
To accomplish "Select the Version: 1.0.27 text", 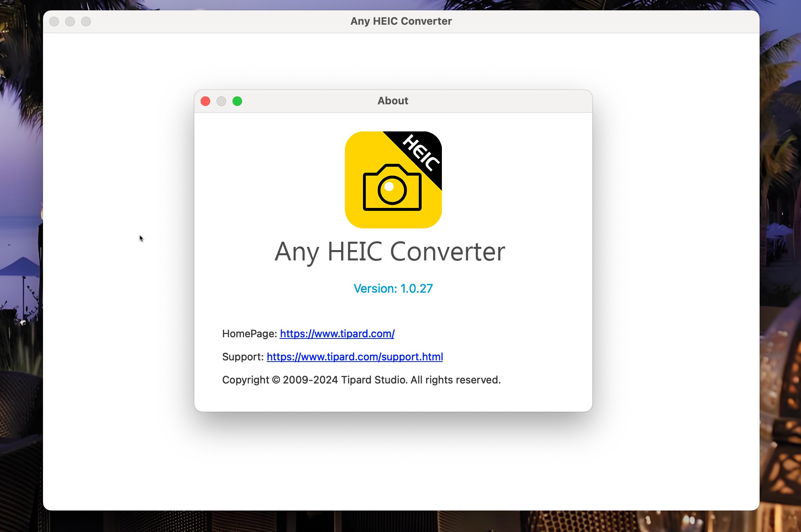I will [x=393, y=288].
